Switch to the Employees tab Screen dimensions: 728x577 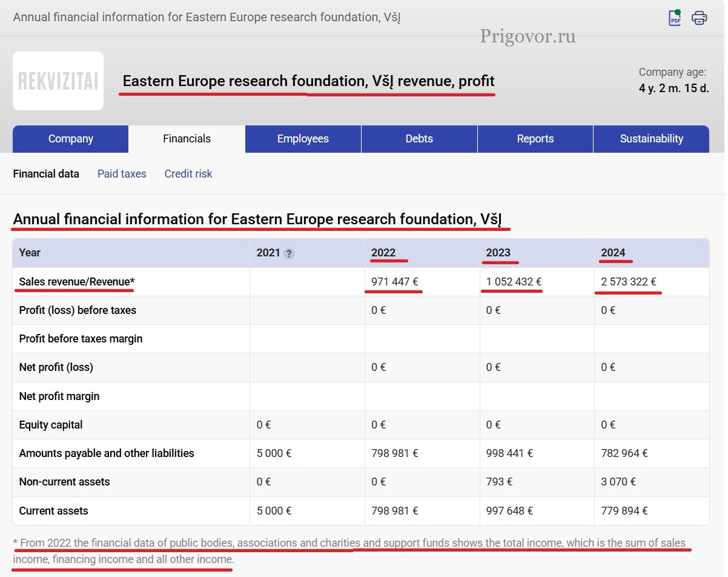[303, 139]
